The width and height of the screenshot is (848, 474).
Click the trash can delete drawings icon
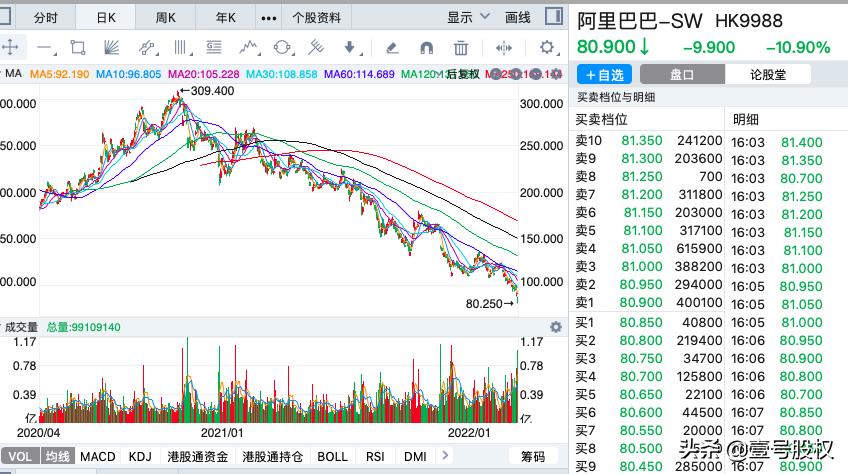point(461,48)
